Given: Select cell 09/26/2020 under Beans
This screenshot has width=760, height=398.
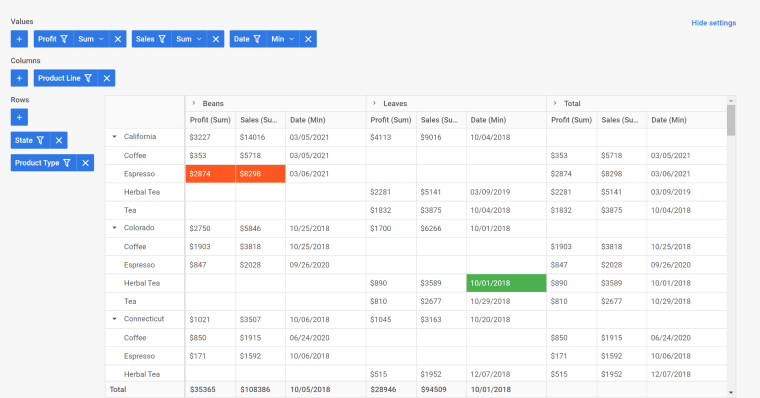Looking at the screenshot, I should (x=326, y=265).
